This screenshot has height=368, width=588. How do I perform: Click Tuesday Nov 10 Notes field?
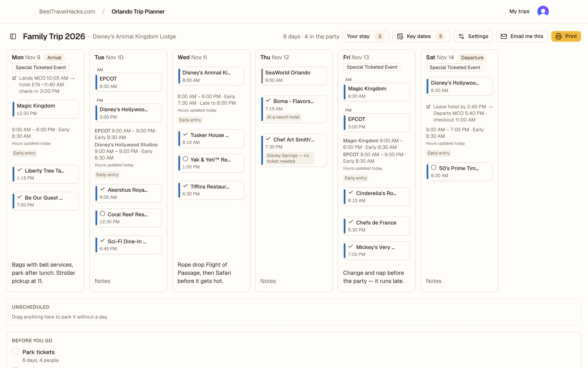pos(128,281)
